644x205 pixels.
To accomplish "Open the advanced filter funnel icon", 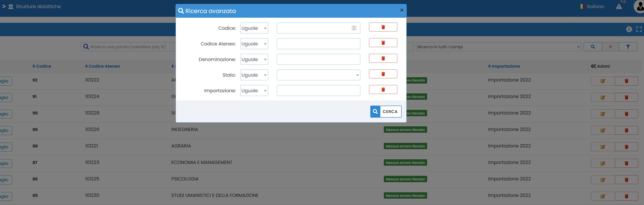I will coord(628,47).
